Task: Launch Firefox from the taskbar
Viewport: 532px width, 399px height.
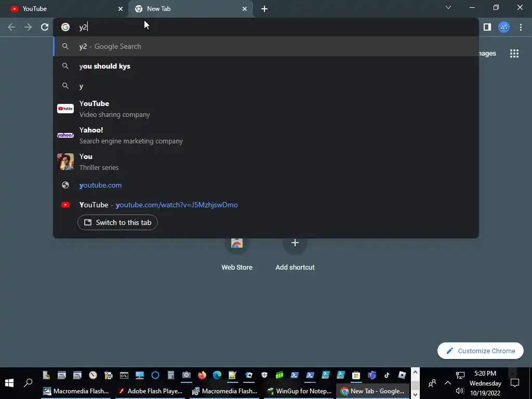Action: coord(202,375)
